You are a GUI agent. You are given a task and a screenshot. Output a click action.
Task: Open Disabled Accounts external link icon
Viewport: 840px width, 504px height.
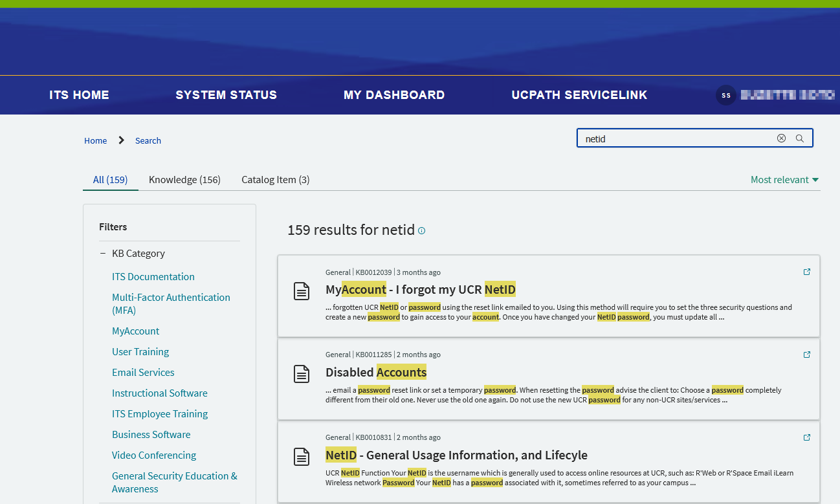[x=806, y=355]
